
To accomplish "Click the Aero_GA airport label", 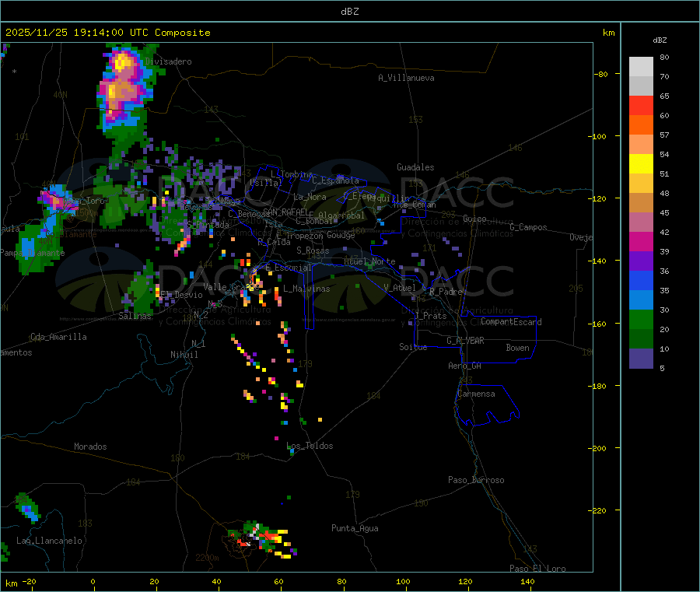I will [x=464, y=366].
